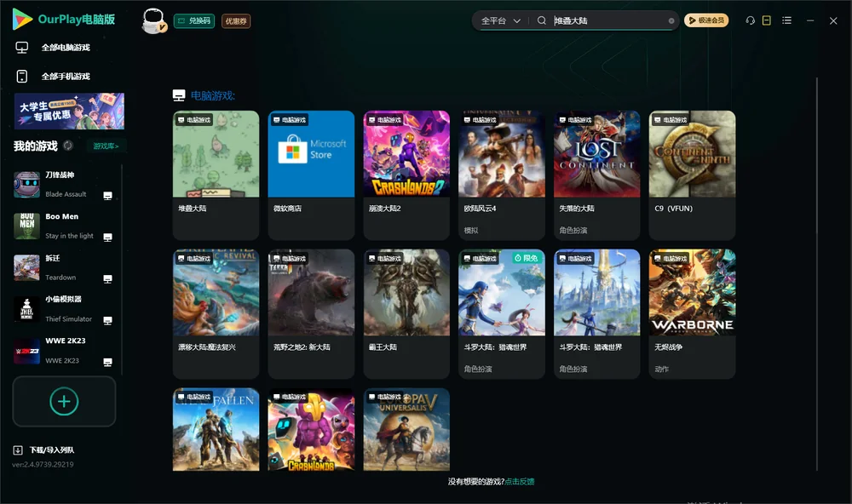The height and width of the screenshot is (504, 852).
Task: Expand the 全平台 platform dropdown
Action: click(x=500, y=20)
